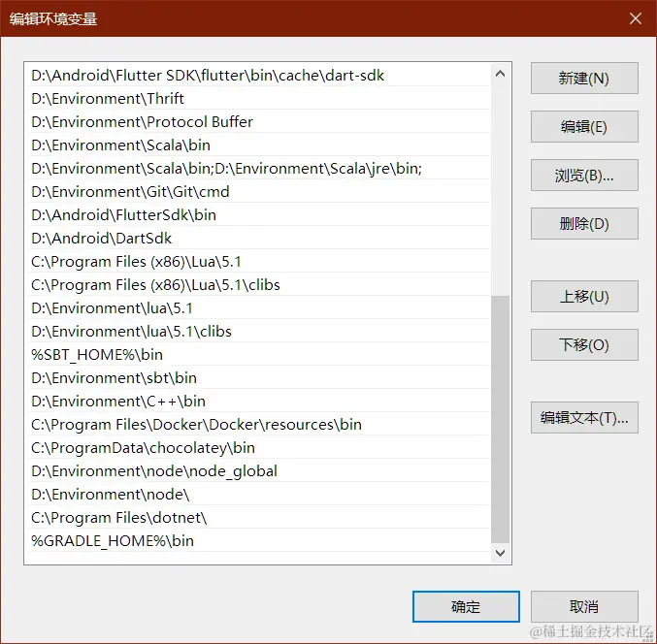Select the entry containing Scala\jre\bin;

point(258,169)
